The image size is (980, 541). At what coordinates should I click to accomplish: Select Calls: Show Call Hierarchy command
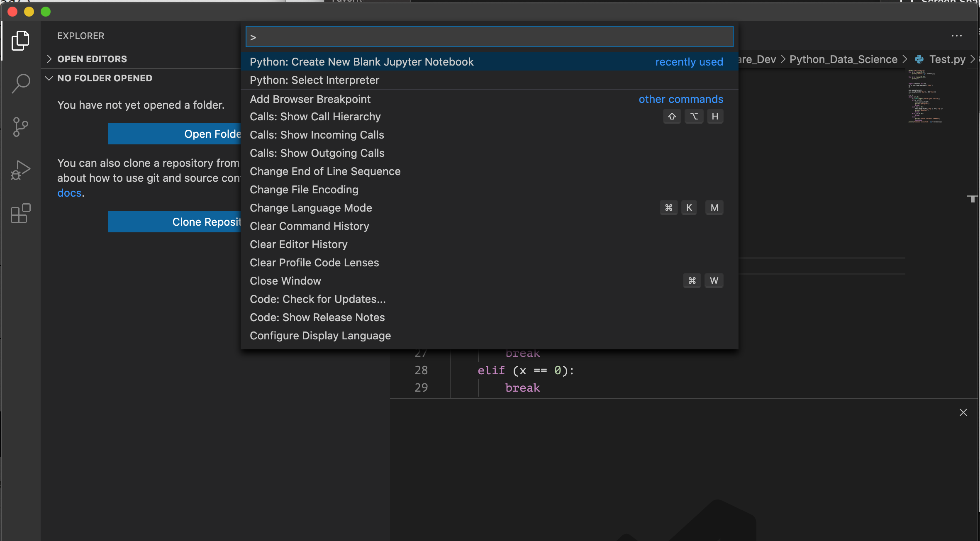(x=315, y=117)
